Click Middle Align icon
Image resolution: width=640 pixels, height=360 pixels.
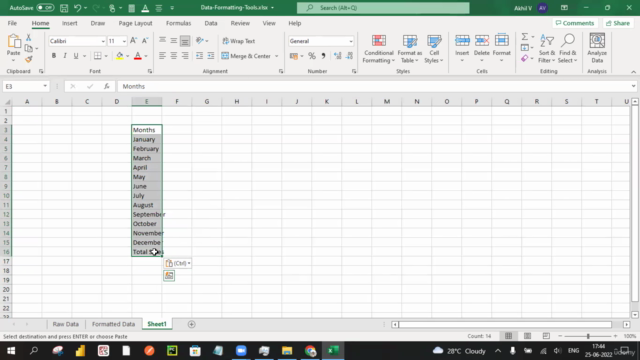tap(174, 41)
